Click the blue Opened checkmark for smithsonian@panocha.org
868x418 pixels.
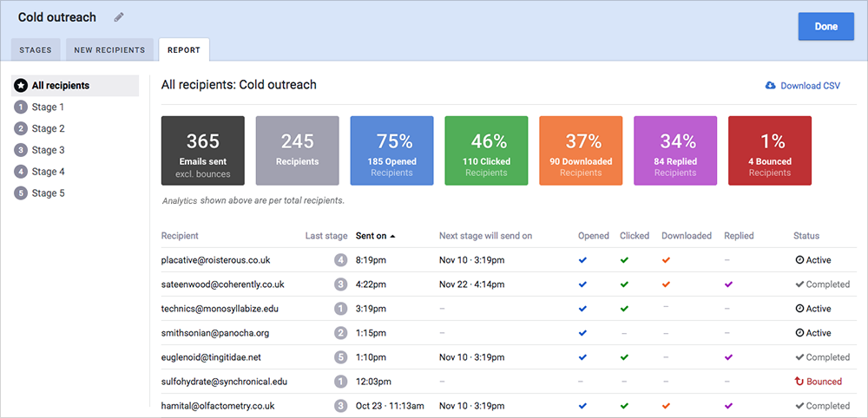(582, 333)
